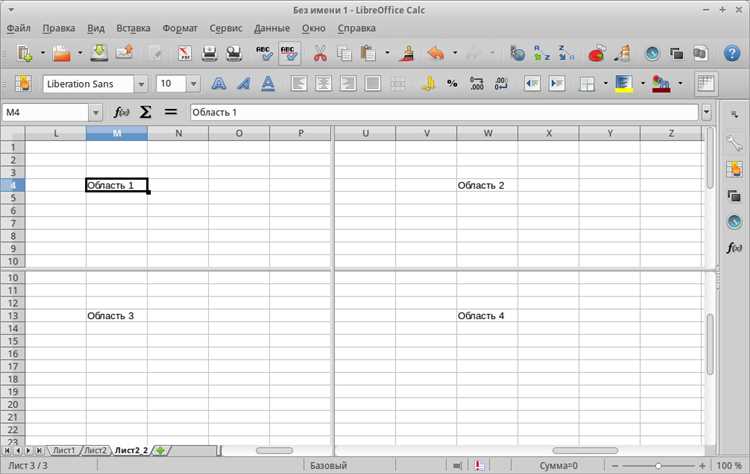Toggle Underline formatting

tap(268, 84)
